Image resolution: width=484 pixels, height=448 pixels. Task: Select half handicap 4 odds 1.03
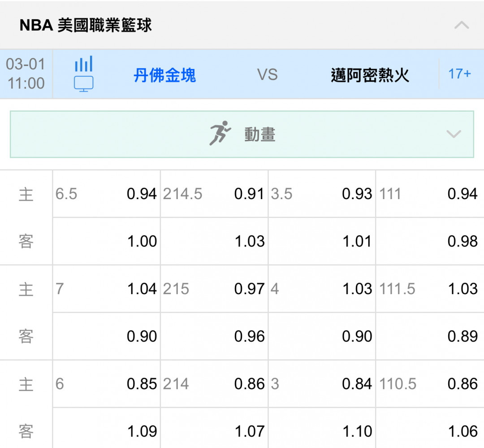pos(322,289)
